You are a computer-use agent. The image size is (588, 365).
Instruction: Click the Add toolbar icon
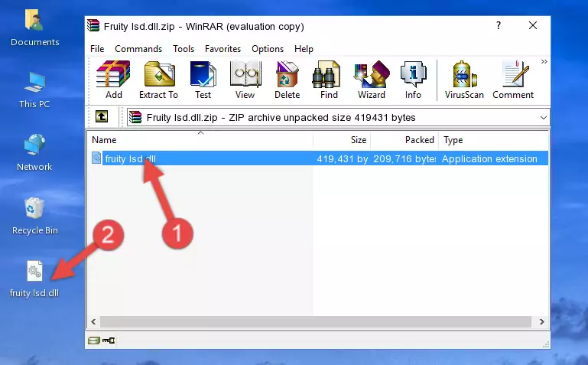113,80
